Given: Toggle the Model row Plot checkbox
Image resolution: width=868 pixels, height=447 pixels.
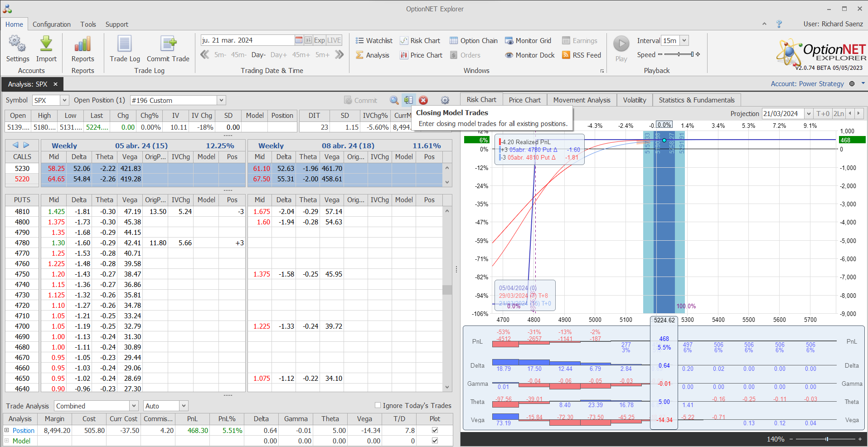Looking at the screenshot, I should tap(435, 441).
